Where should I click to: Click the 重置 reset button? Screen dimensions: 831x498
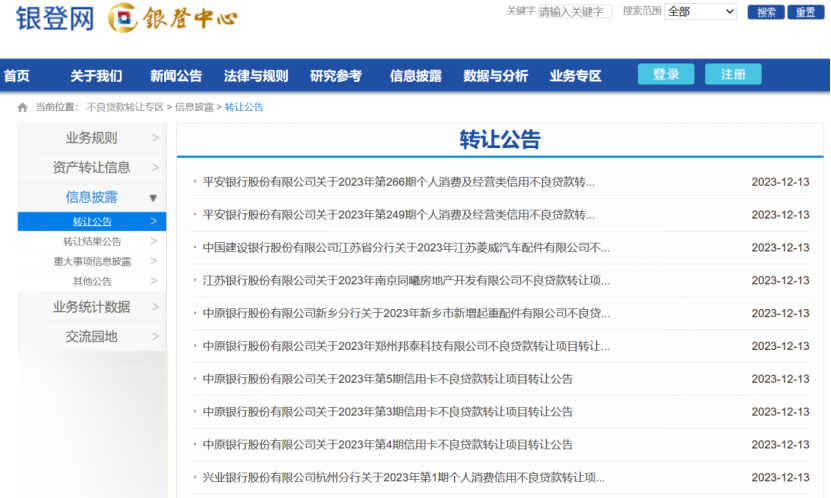tap(806, 12)
